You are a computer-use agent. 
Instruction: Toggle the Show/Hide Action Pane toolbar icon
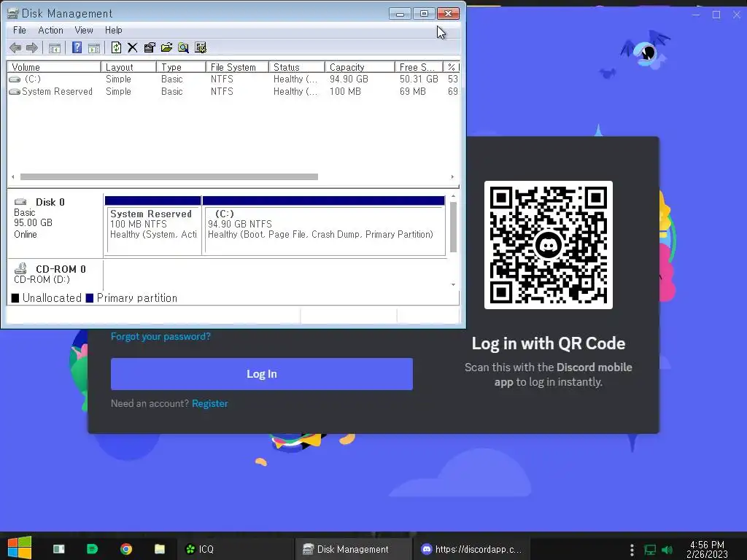[x=94, y=47]
